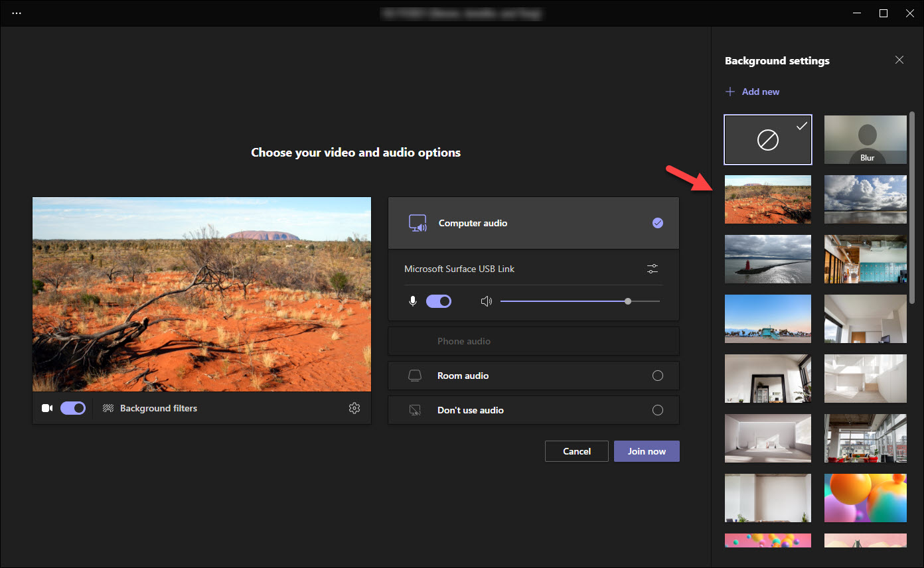Click the speaker volume slider

pos(579,301)
